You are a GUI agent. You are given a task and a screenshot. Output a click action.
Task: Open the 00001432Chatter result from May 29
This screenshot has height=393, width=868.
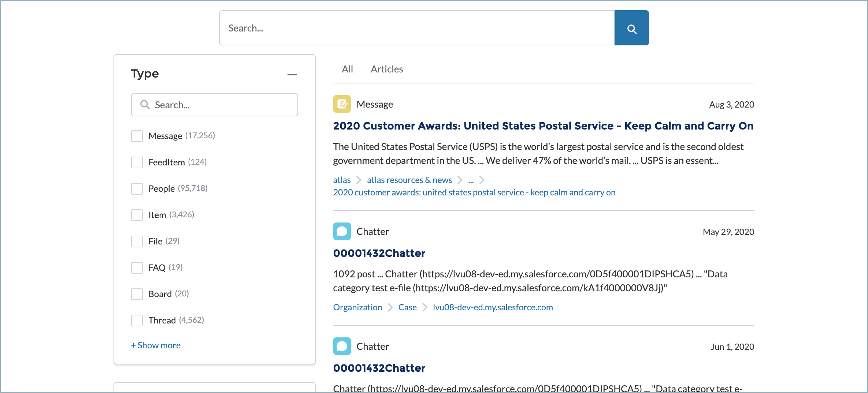(x=379, y=253)
